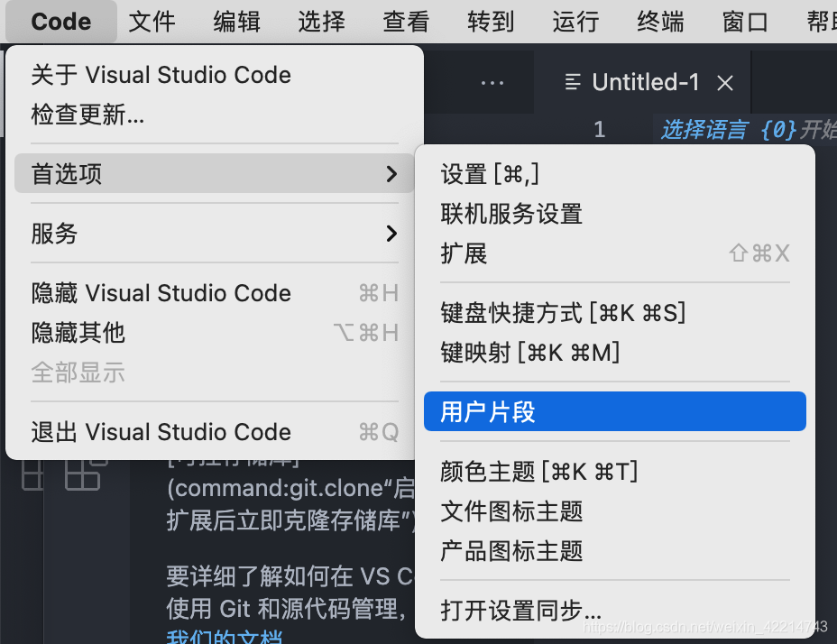
Task: Open the 终端 menu
Action: [660, 22]
